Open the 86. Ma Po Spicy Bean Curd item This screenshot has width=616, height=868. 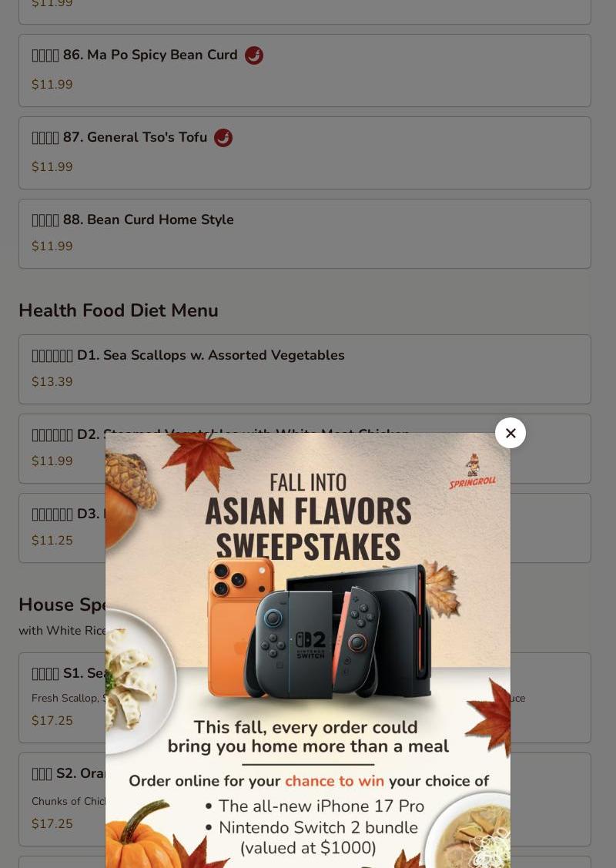[x=305, y=70]
